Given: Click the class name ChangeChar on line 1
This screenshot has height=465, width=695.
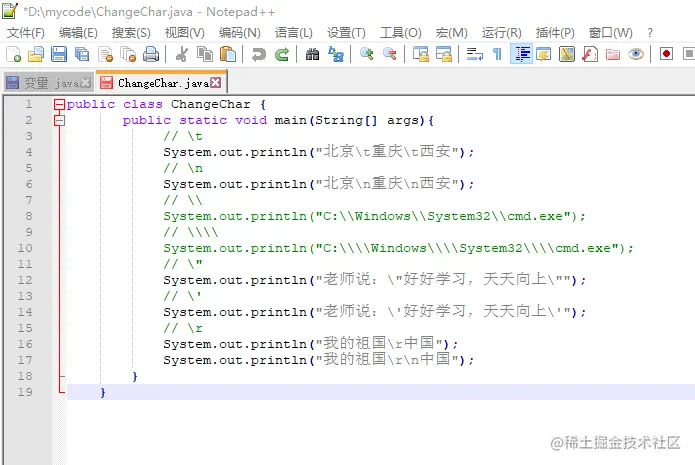Looking at the screenshot, I should coord(211,104).
